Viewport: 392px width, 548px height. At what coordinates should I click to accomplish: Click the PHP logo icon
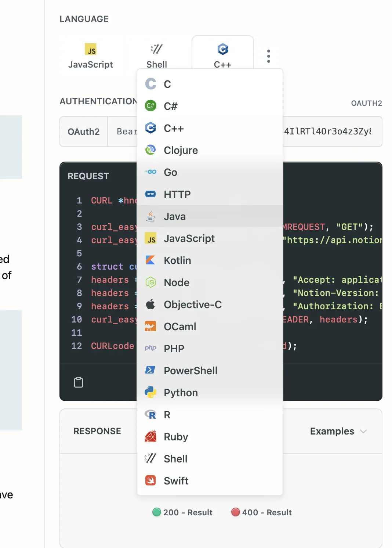150,348
